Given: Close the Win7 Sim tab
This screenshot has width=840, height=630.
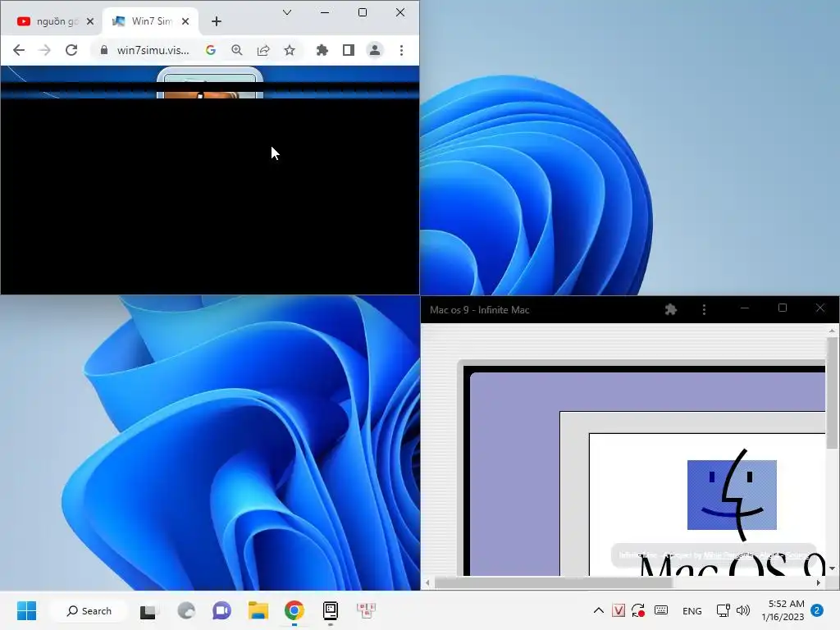Looking at the screenshot, I should click(x=185, y=21).
